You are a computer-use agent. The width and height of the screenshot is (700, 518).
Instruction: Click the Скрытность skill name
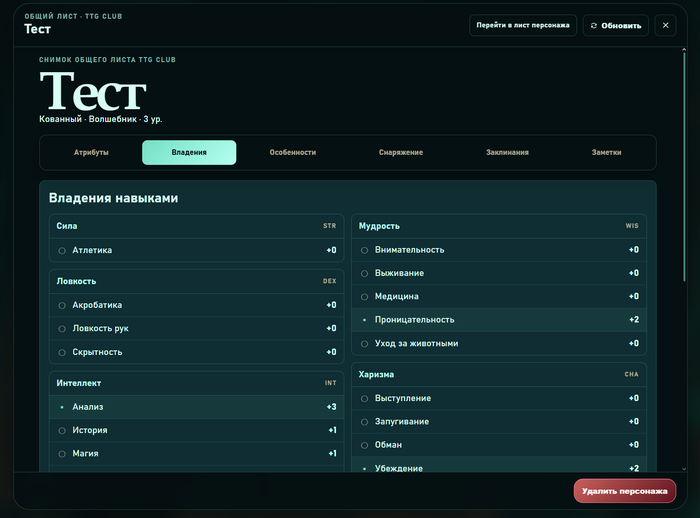coord(97,352)
